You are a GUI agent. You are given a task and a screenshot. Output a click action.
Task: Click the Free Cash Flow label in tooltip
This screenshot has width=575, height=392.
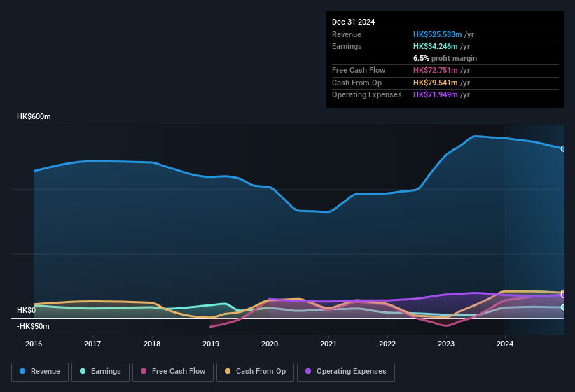coord(359,70)
